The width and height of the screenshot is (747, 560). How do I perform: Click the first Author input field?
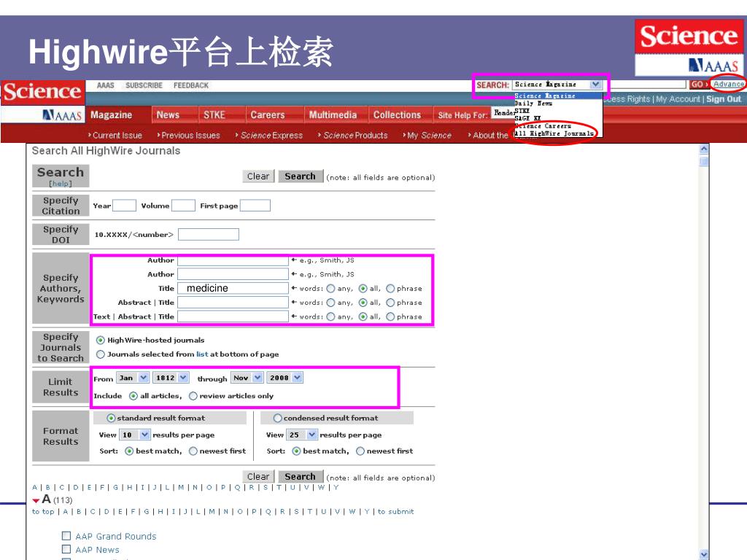pos(233,260)
